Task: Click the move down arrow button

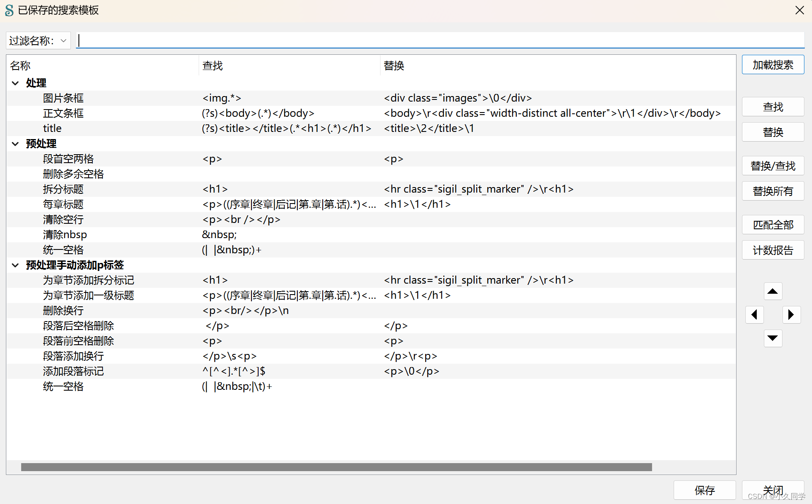Action: [x=772, y=338]
